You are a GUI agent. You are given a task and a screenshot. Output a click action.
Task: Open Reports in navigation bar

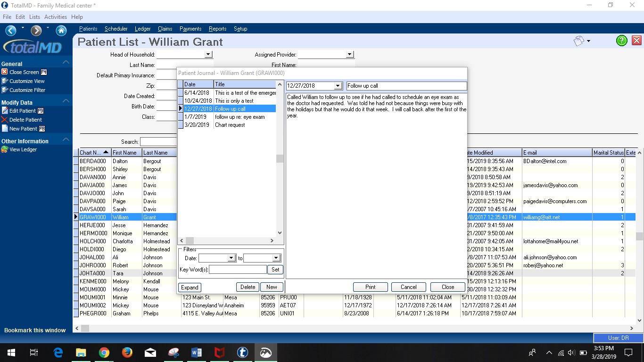click(x=218, y=29)
